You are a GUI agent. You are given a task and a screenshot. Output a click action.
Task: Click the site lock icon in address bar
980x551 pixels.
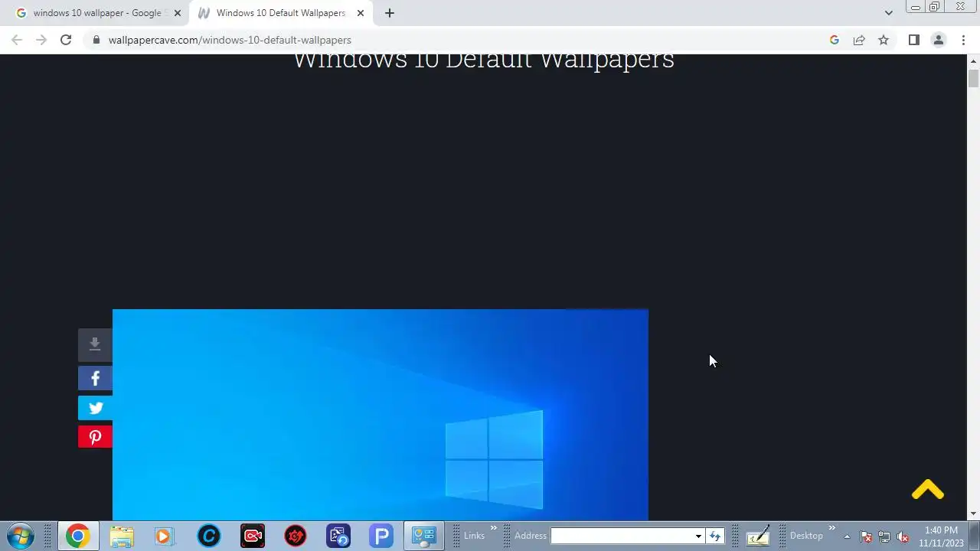coord(96,40)
